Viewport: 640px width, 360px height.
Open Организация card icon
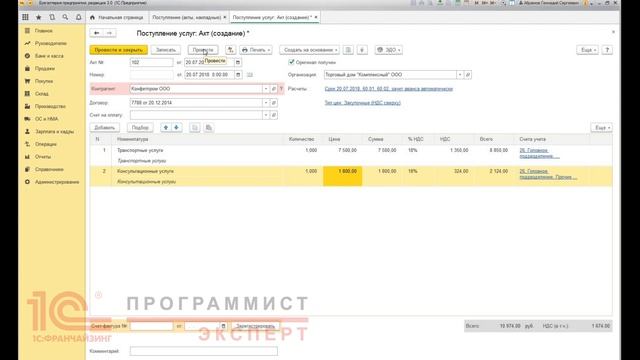[x=468, y=75]
